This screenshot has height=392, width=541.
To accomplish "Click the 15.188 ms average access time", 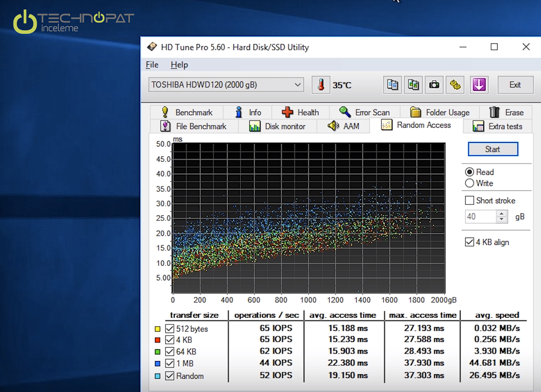I will point(348,328).
